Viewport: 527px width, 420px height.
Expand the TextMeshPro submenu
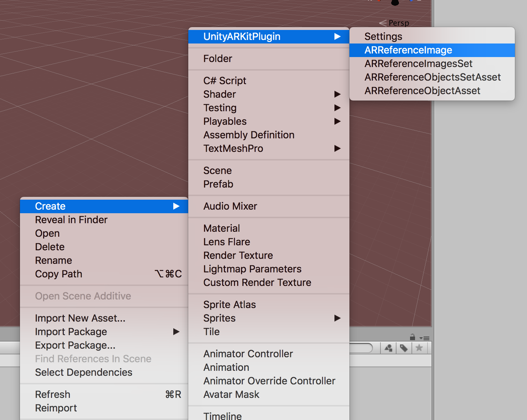pos(268,148)
